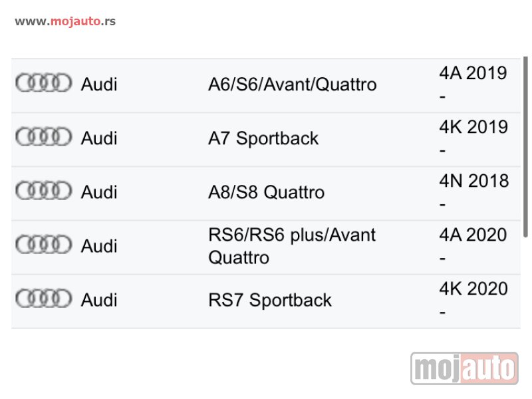This screenshot has height=399, width=532.
Task: Click the Audi rings icon beside RS7 Sportback
Action: click(x=44, y=299)
